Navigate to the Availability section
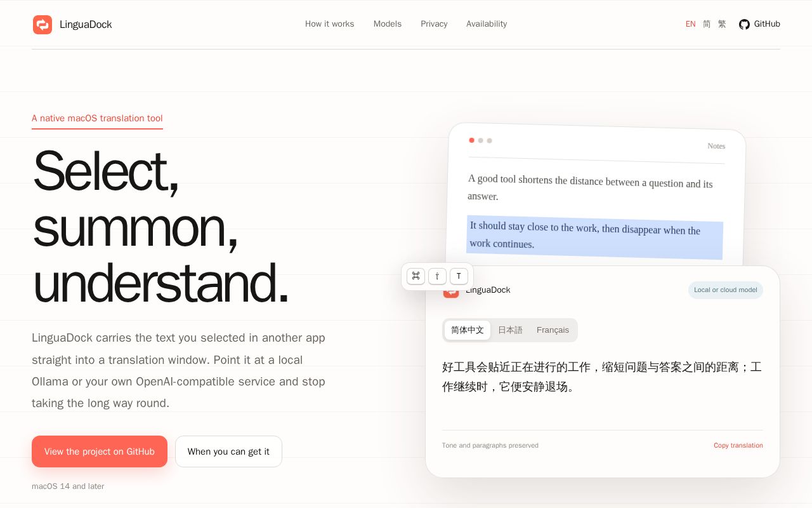This screenshot has height=508, width=812. coord(487,24)
